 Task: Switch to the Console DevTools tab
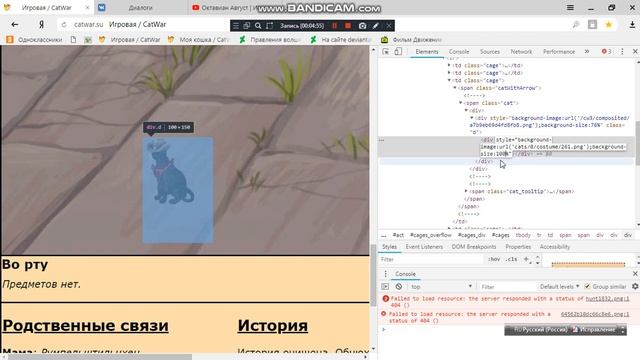[459, 51]
